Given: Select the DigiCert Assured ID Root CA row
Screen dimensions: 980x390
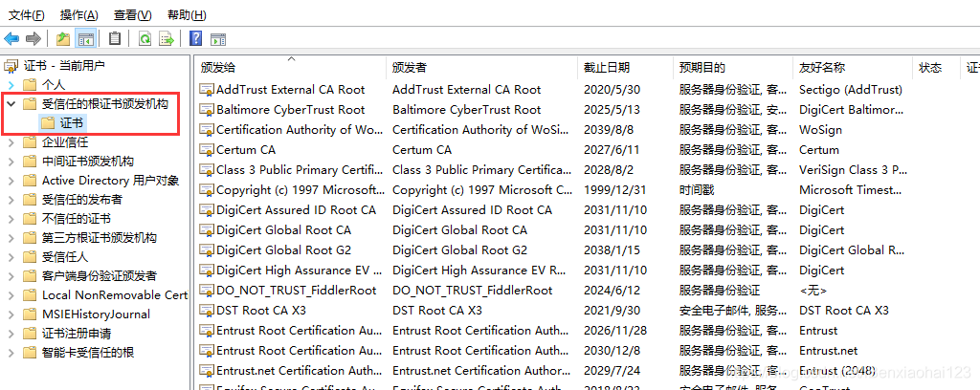Looking at the screenshot, I should pos(588,210).
